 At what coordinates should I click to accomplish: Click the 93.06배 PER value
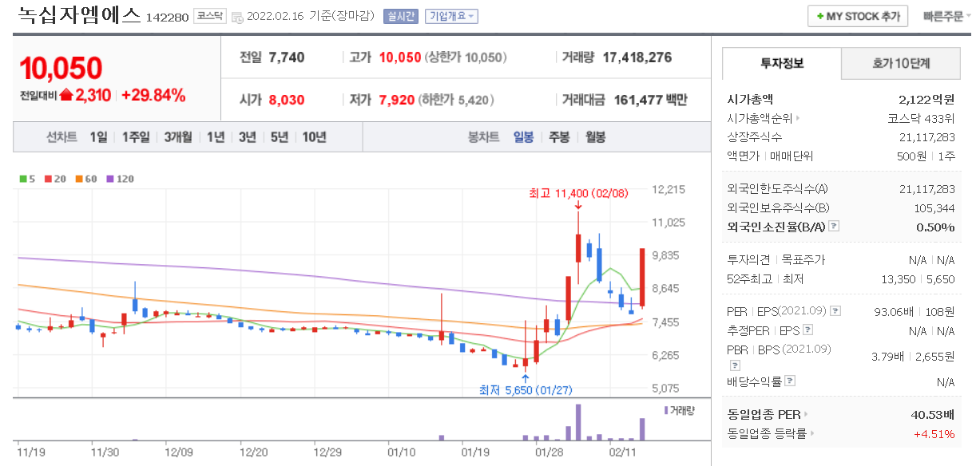tap(895, 311)
